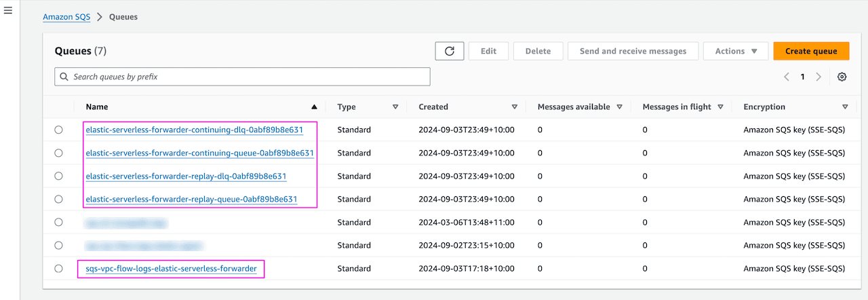Screen dimensions: 868x300
Task: Go to the next page arrow
Action: (x=818, y=77)
